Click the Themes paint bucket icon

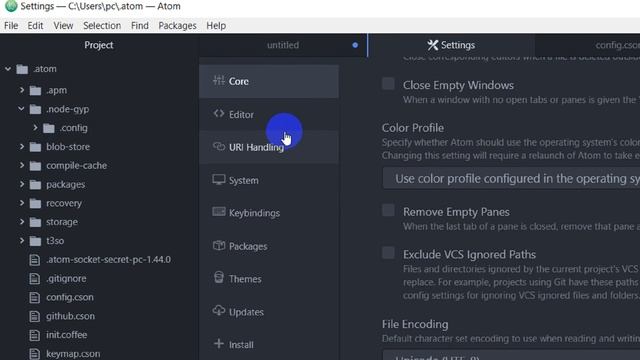(219, 278)
